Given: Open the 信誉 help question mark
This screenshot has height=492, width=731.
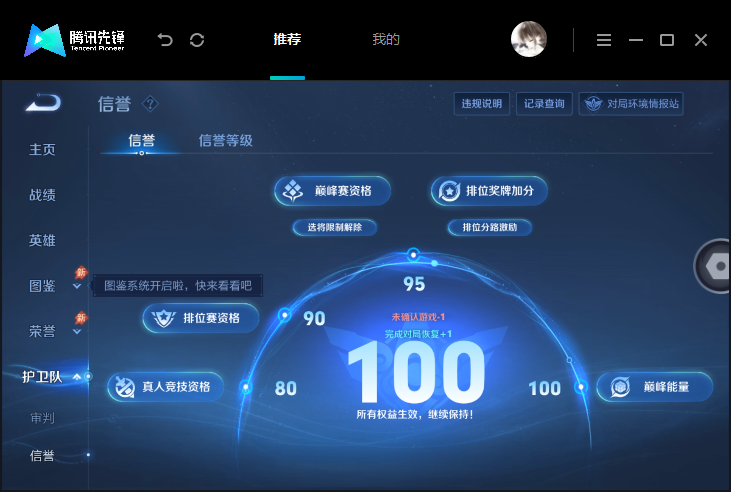Looking at the screenshot, I should coord(150,104).
